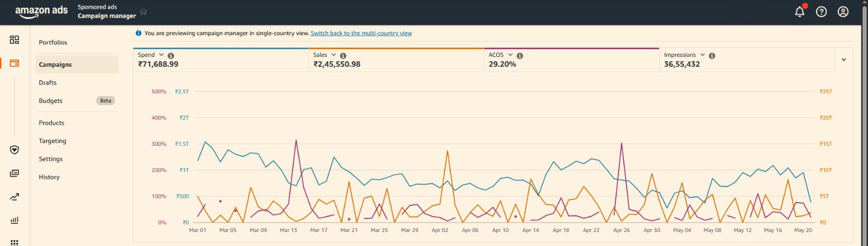Open the Impressions metric dropdown
Image resolution: width=868 pixels, height=246 pixels.
point(703,55)
